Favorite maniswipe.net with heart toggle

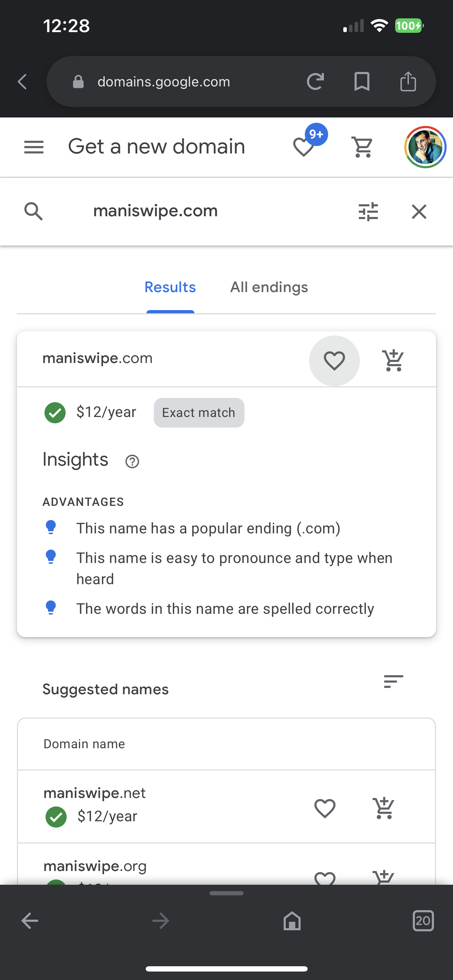325,808
